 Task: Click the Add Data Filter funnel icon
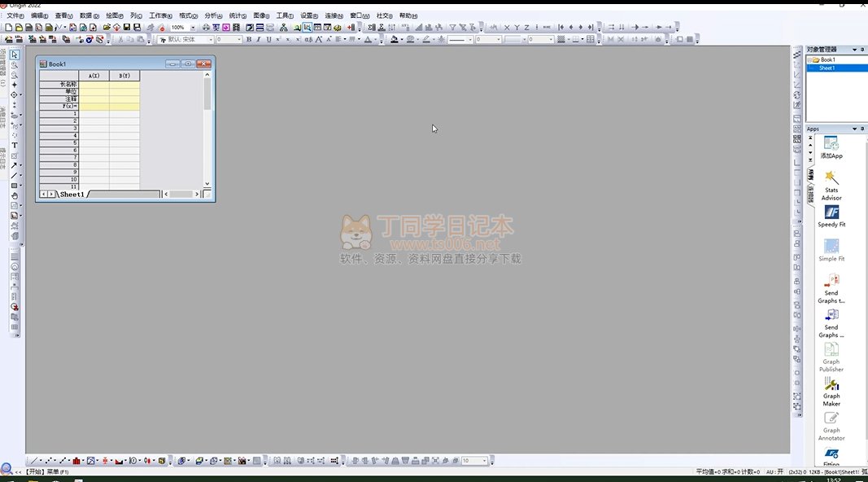click(452, 27)
